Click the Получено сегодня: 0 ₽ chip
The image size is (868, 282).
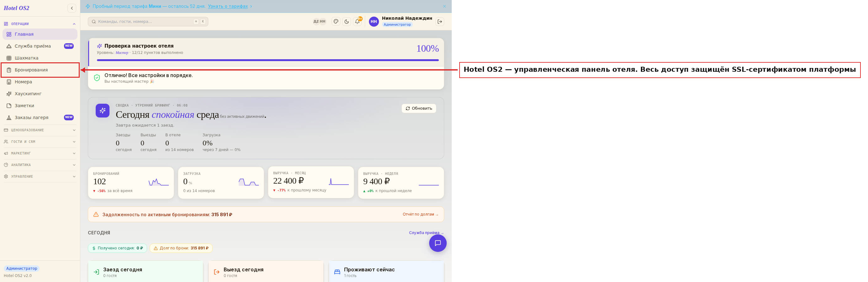pyautogui.click(x=118, y=248)
